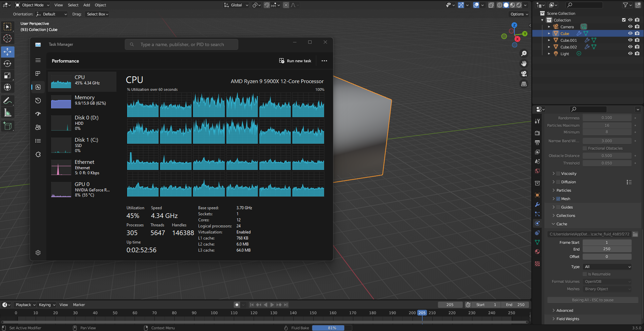This screenshot has height=331, width=644.
Task: Click the Baking All progress button
Action: 593,300
